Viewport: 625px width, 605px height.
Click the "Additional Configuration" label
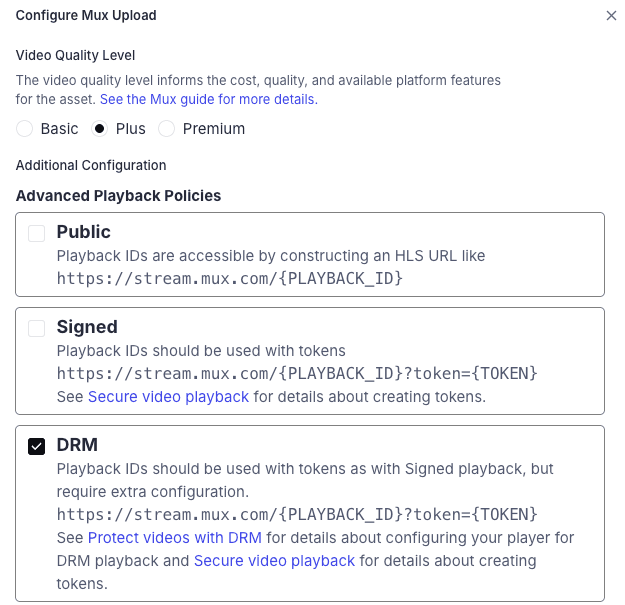point(91,165)
